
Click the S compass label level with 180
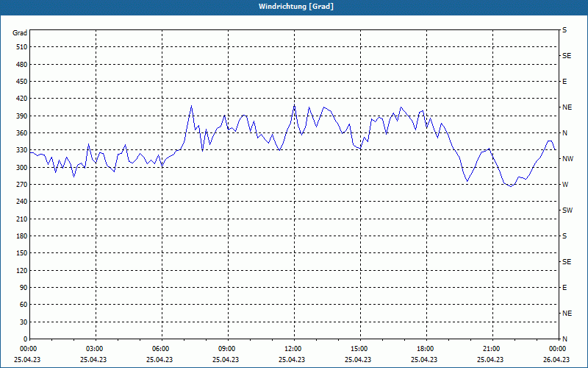564,236
